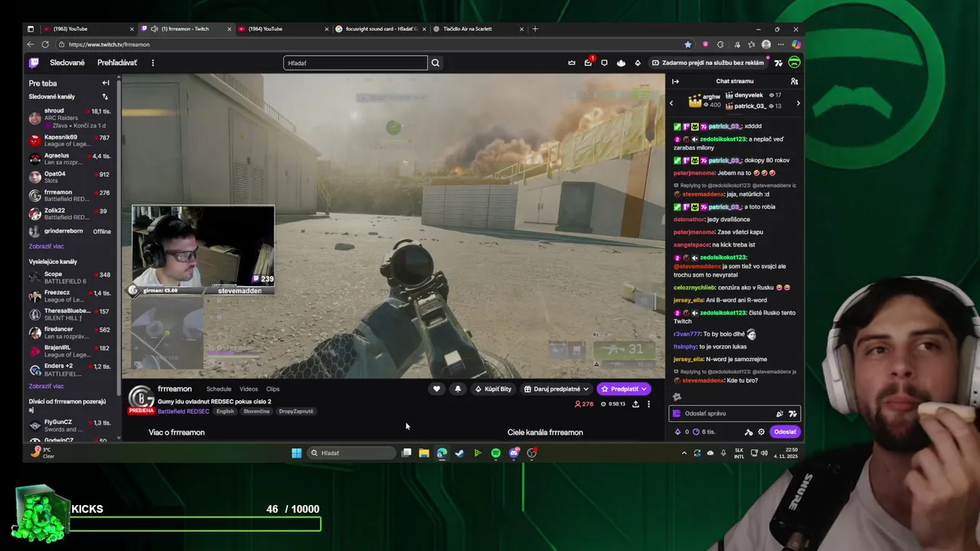Show hidden system tray icons chevron
Image resolution: width=980 pixels, height=551 pixels.
pyautogui.click(x=684, y=453)
